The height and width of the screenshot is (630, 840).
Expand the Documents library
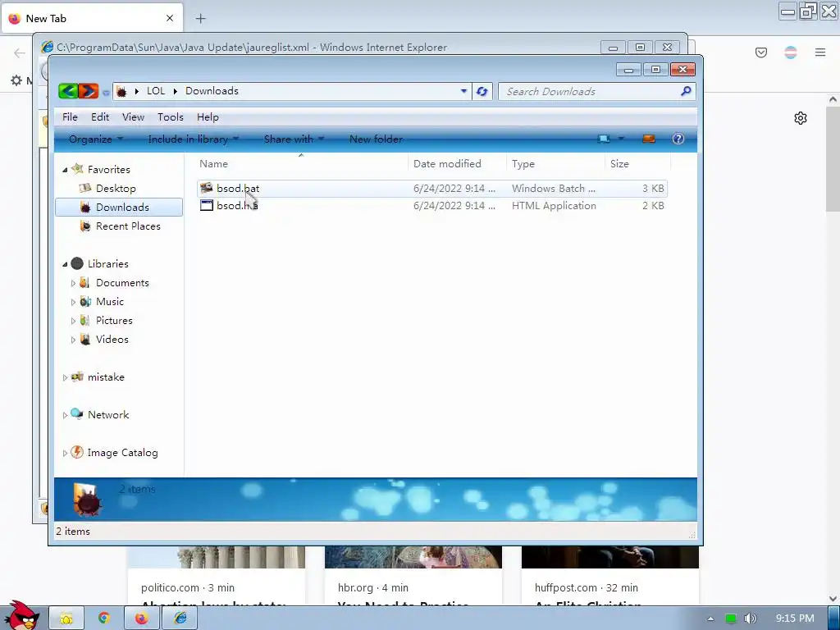coord(73,283)
